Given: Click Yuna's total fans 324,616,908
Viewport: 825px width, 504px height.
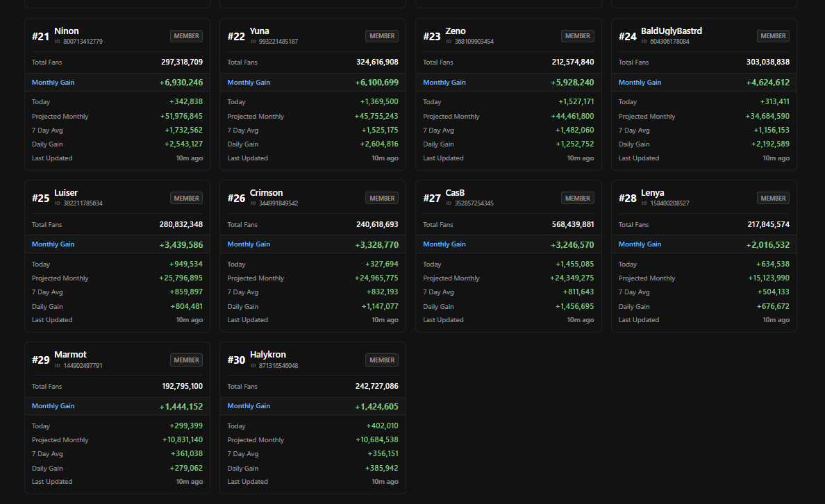Looking at the screenshot, I should pos(377,62).
